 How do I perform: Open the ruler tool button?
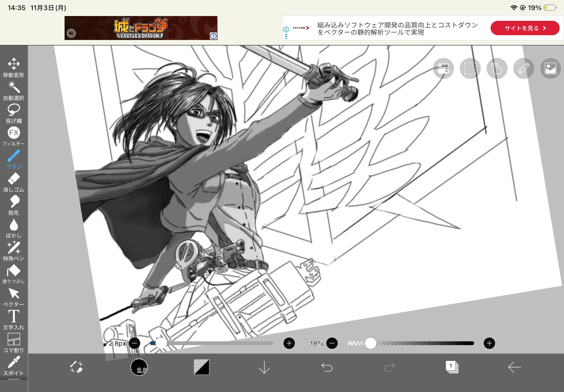pyautogui.click(x=524, y=68)
